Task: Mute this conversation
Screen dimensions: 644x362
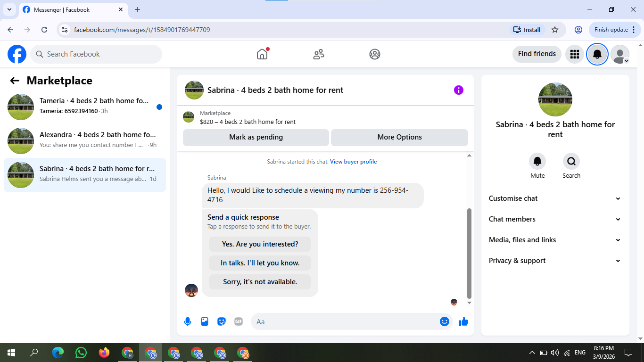Action: (x=537, y=162)
